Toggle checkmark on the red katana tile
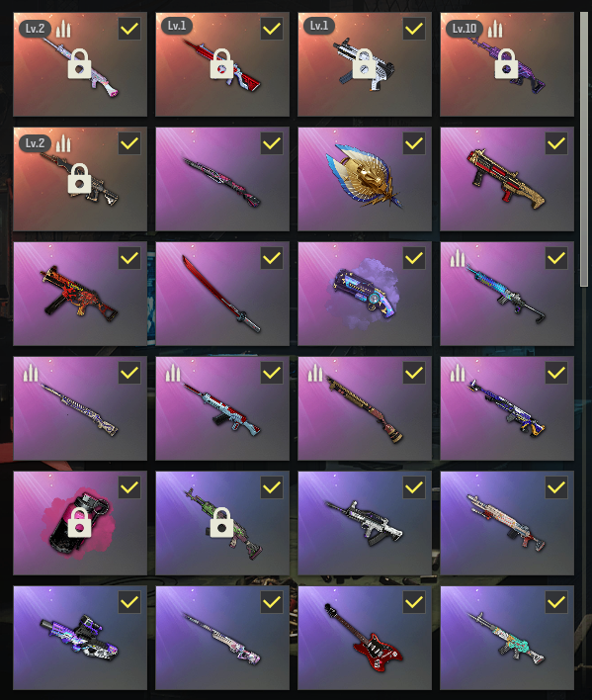Screen dimensions: 592x700 (271, 258)
